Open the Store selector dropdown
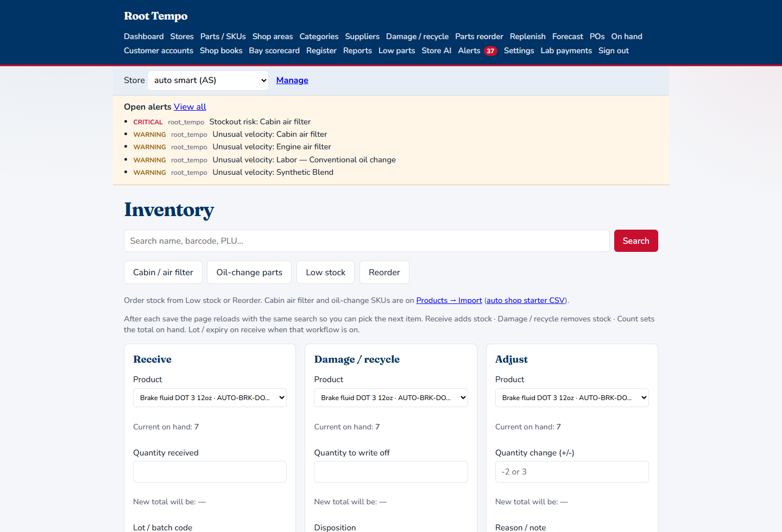Viewport: 782px width, 532px height. (208, 80)
